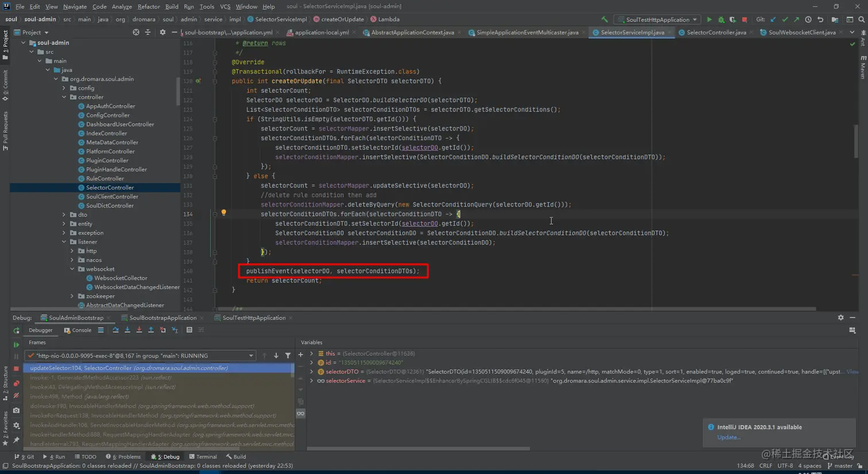Click Step Over in debugger toolbar
868x474 pixels.
click(115, 330)
